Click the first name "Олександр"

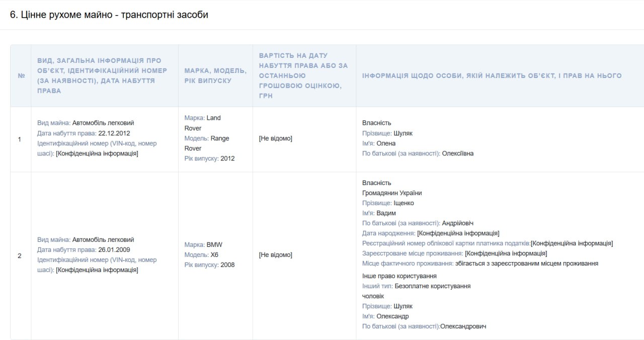click(x=392, y=316)
